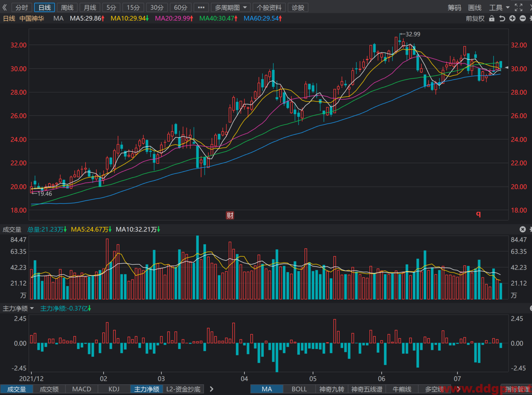Click the double left arrow collapse icon

[5, 7]
